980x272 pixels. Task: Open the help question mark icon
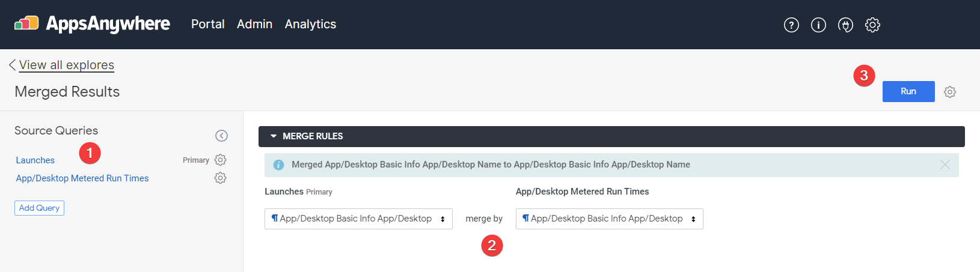tap(791, 25)
